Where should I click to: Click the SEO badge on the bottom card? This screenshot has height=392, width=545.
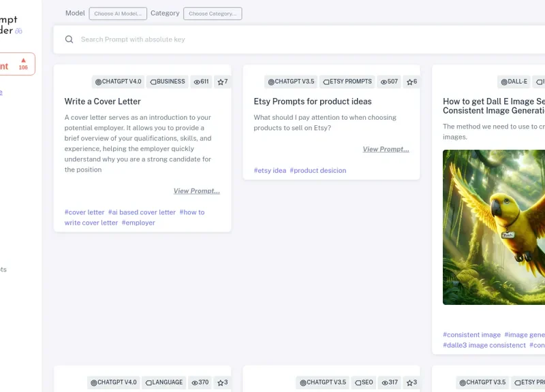pyautogui.click(x=364, y=382)
